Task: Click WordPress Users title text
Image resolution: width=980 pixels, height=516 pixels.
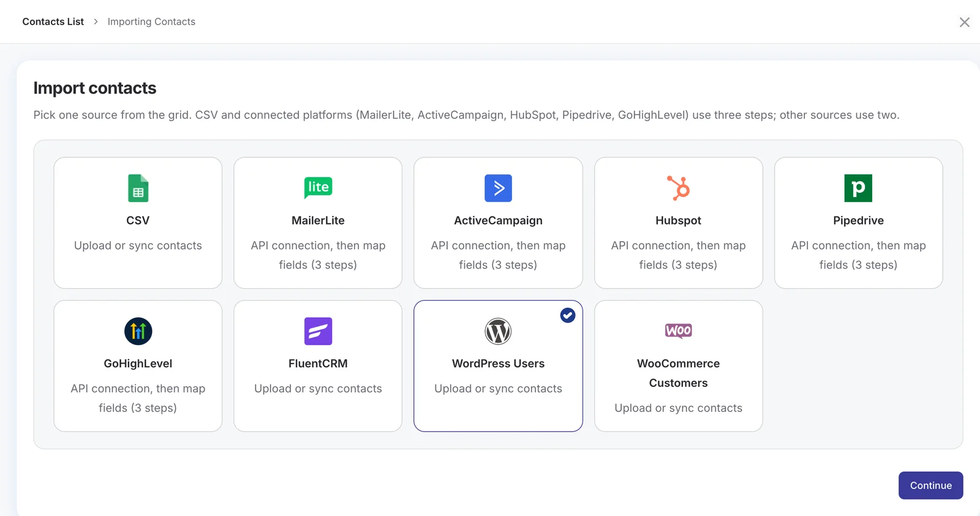Action: pos(498,364)
